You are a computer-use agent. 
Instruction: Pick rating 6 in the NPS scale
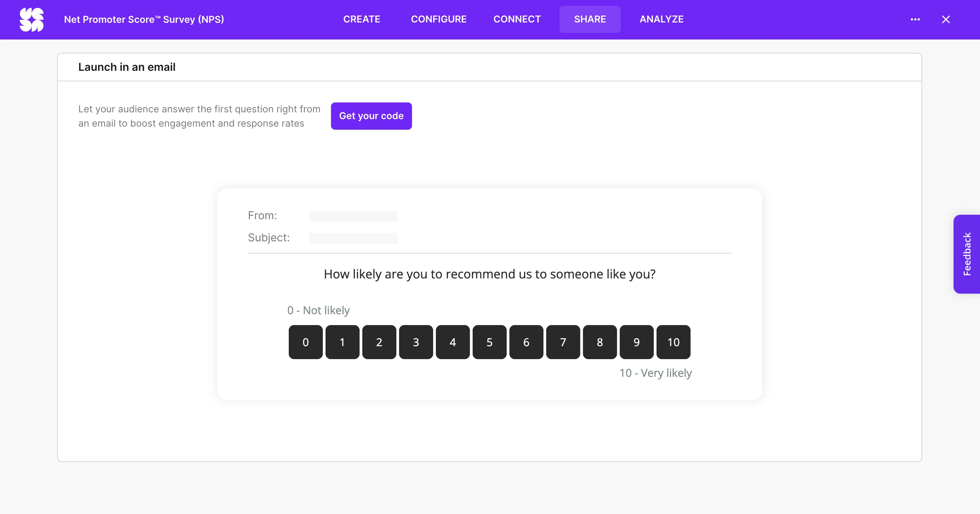pyautogui.click(x=526, y=342)
